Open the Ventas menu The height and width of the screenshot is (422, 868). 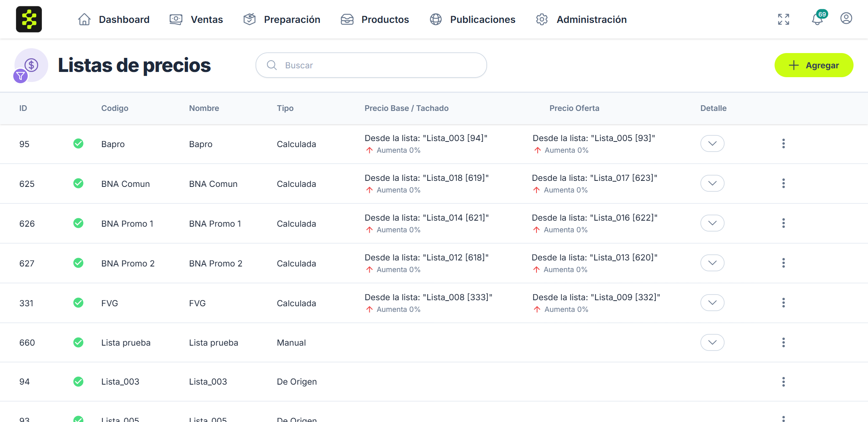(196, 19)
